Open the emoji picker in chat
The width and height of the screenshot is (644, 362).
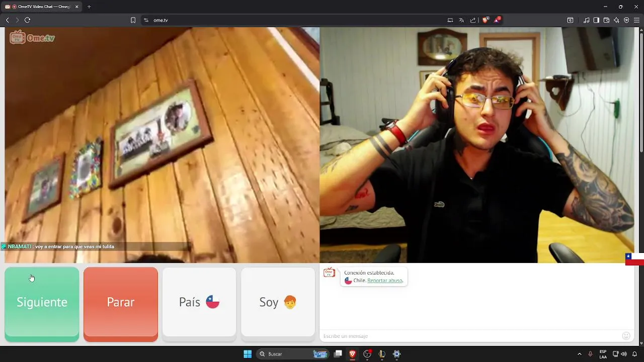pos(626,336)
